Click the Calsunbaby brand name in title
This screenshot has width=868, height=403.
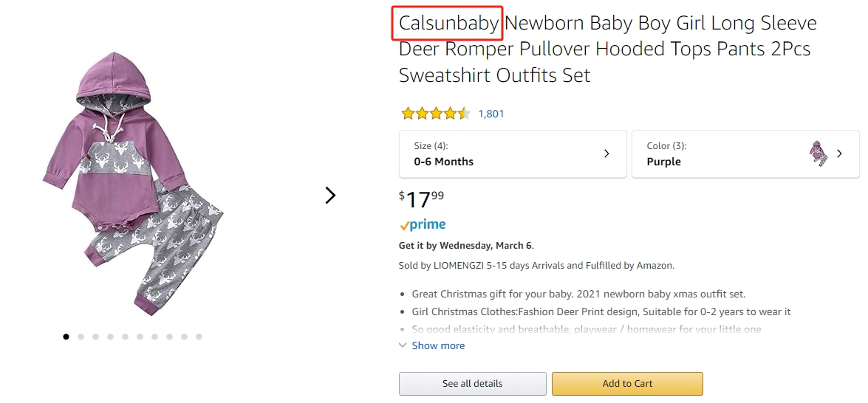coord(449,23)
